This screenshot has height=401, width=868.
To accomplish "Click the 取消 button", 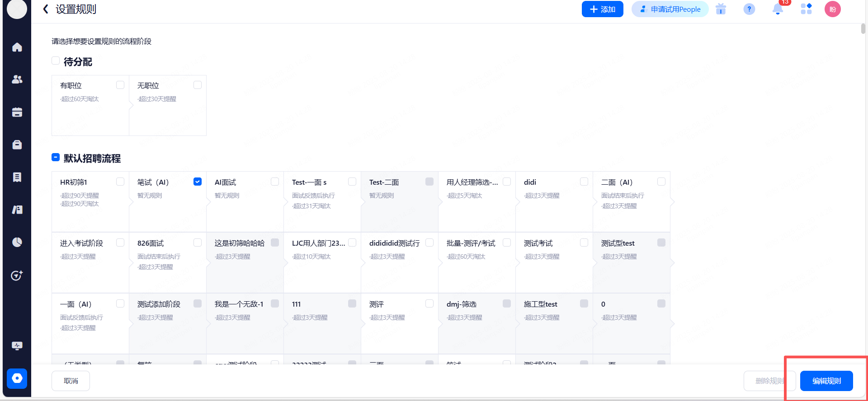I will point(71,381).
